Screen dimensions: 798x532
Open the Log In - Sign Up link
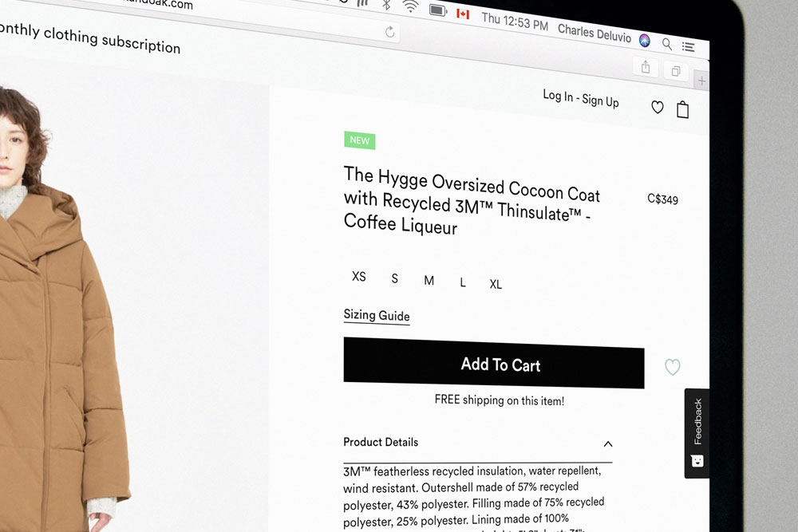[581, 98]
